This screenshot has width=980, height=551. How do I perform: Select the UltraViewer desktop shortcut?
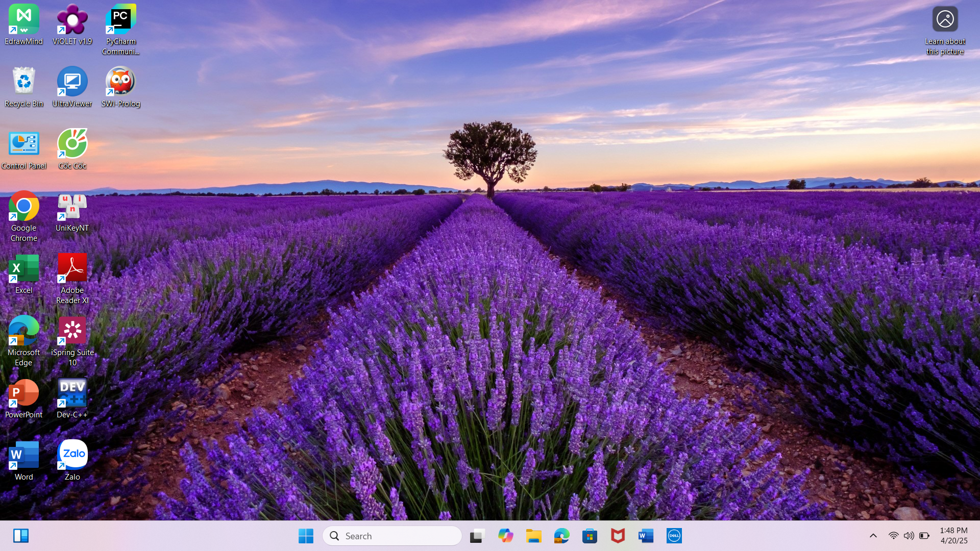click(x=72, y=87)
